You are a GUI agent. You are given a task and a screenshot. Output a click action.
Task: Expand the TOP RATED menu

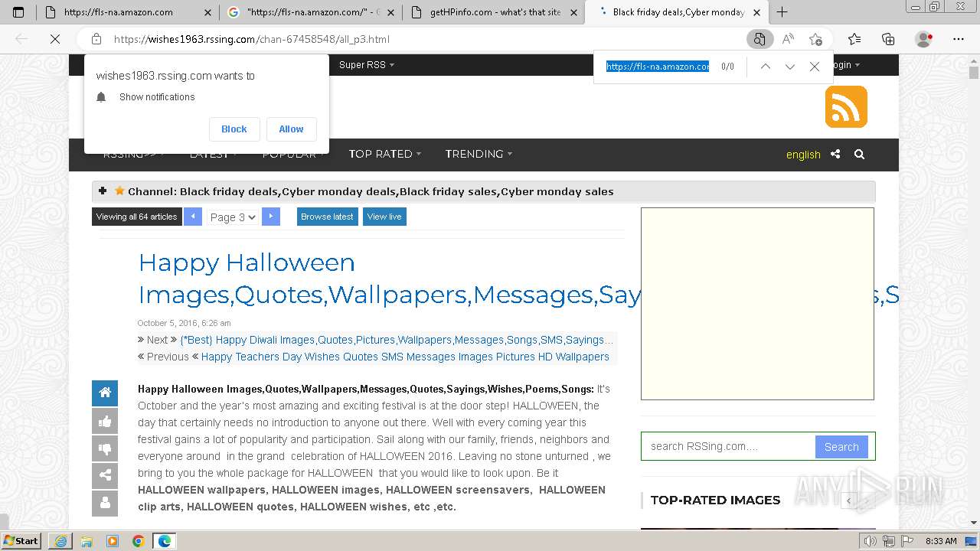click(385, 154)
